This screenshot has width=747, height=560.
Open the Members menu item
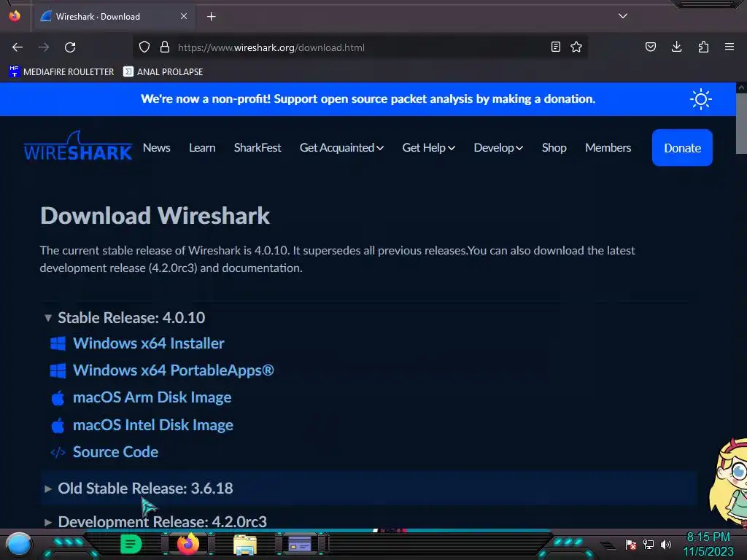(608, 147)
